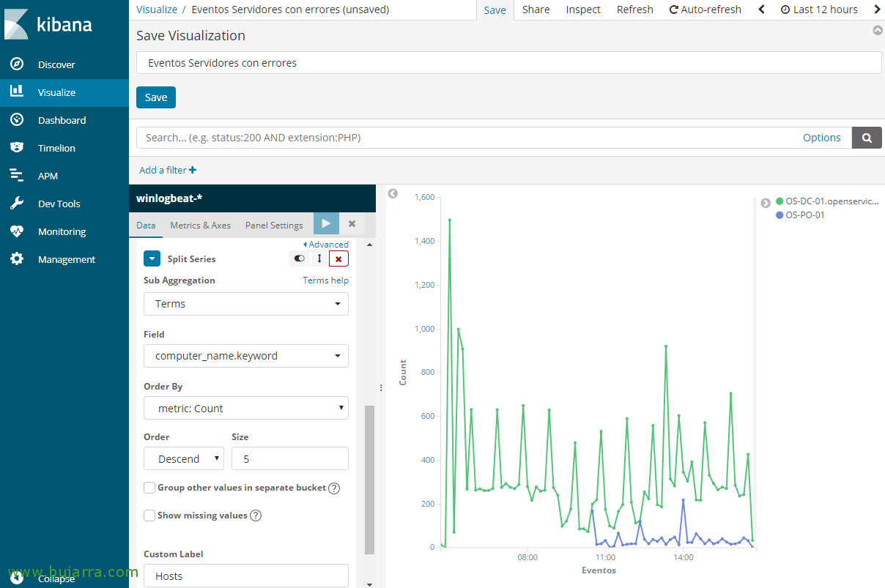Open Discover from the sidebar compass icon

[x=17, y=64]
